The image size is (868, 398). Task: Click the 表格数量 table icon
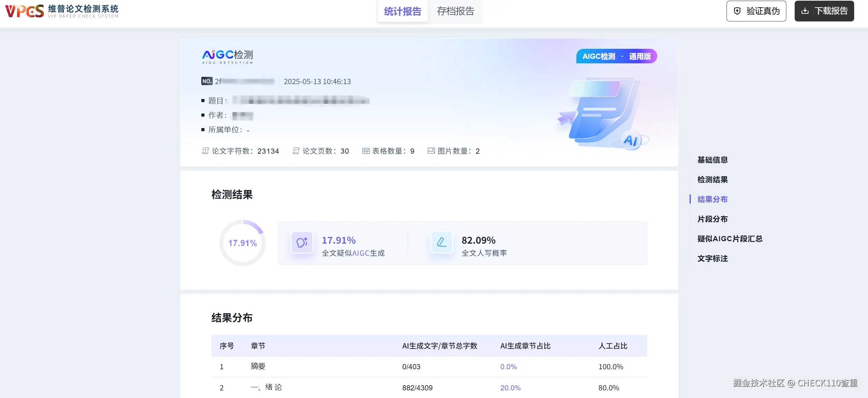[366, 151]
